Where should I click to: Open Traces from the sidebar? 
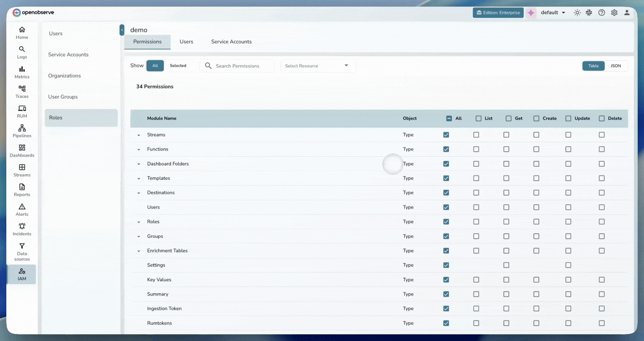(22, 92)
